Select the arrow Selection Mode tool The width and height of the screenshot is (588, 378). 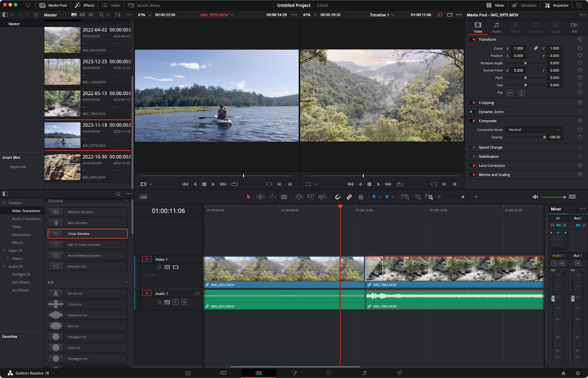249,197
